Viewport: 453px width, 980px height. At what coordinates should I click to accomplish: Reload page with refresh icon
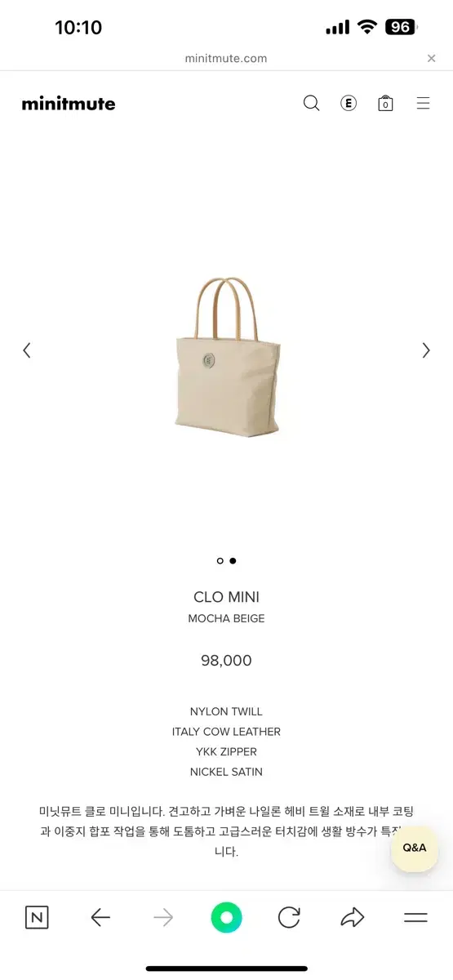(x=289, y=918)
